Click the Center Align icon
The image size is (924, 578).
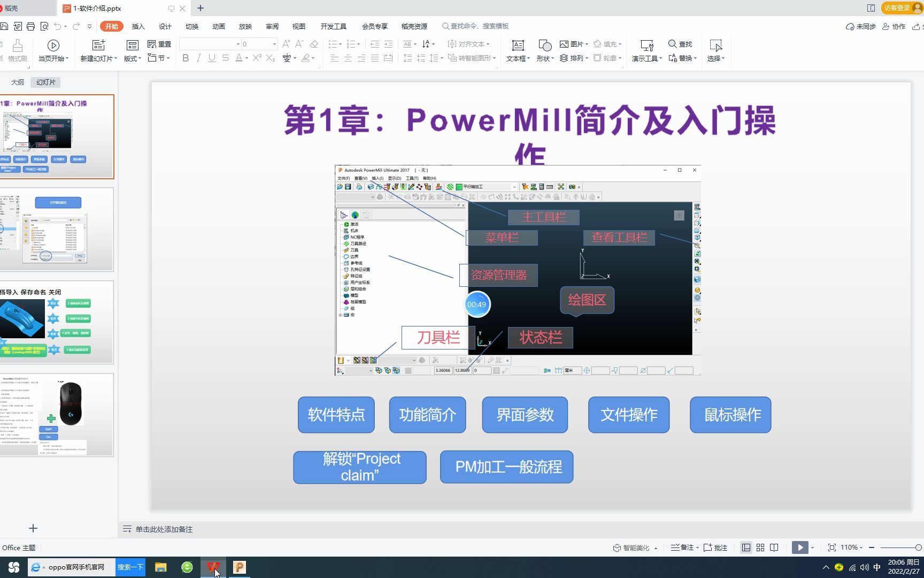coord(348,58)
